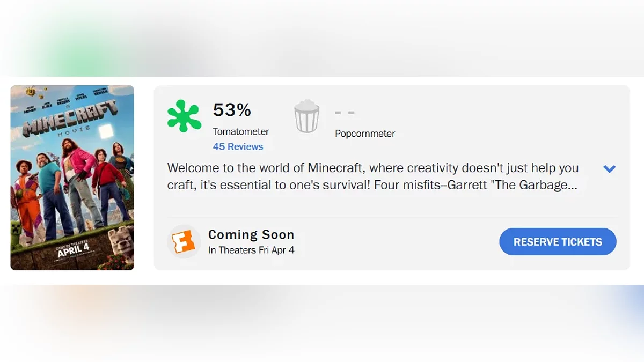Open the 45 Reviews link

238,146
